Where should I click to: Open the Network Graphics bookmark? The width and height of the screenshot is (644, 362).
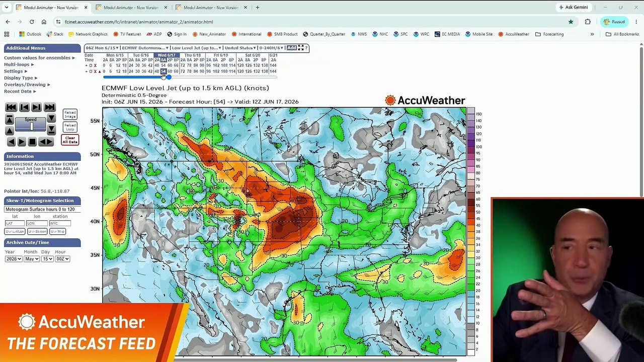(88, 34)
